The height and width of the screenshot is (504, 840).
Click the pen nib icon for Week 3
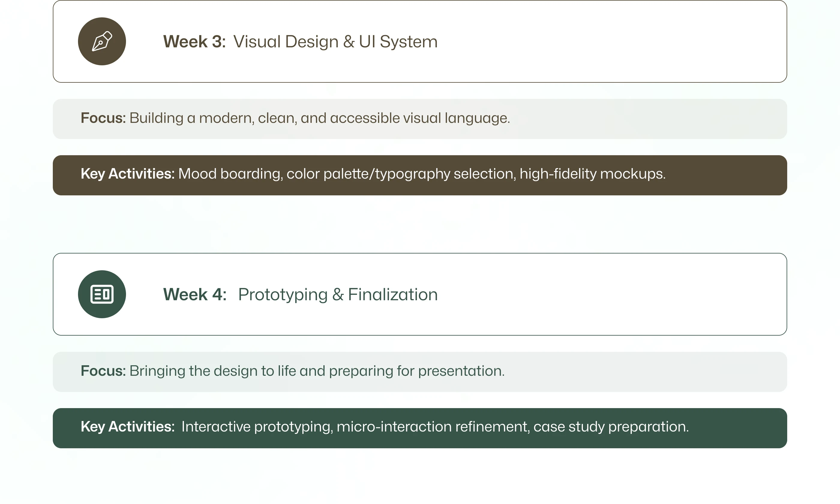click(102, 41)
